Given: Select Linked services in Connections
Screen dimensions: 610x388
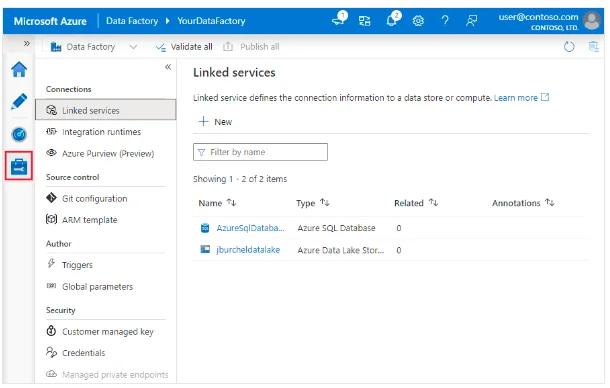Looking at the screenshot, I should coord(105,110).
